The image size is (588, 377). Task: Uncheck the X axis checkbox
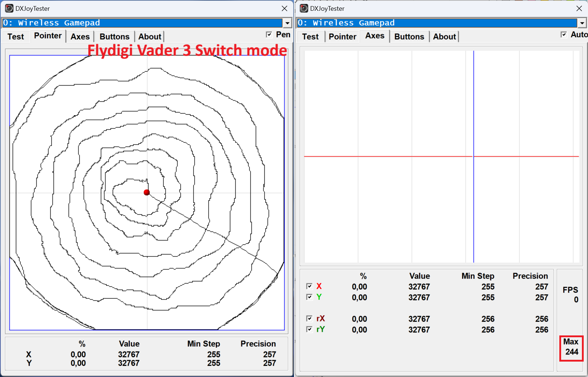pos(309,286)
